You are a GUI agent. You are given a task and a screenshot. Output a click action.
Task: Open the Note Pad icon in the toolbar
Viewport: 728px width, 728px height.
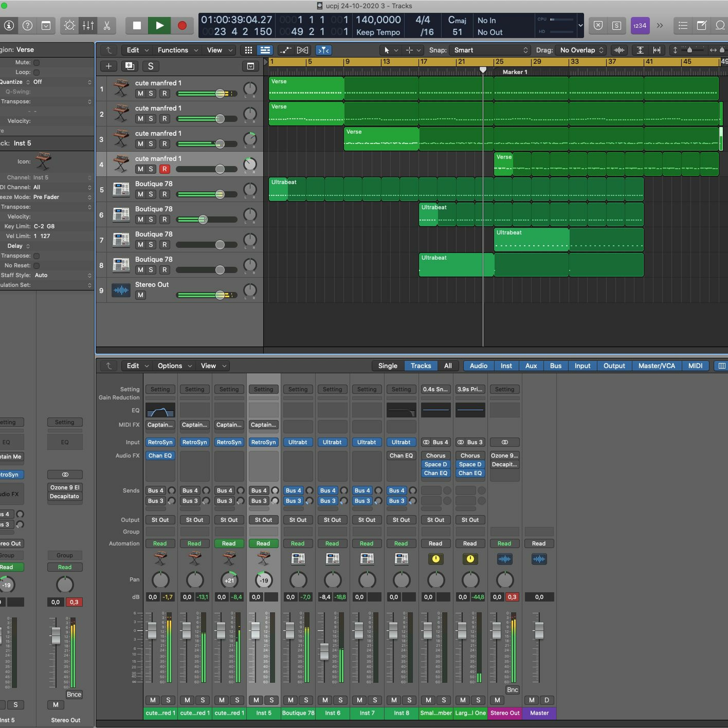(702, 26)
